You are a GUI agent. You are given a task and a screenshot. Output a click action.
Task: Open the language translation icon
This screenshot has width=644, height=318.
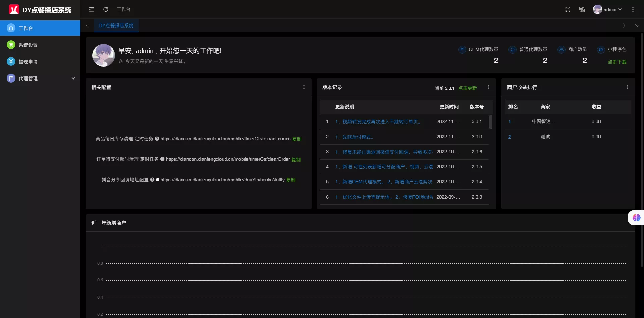[582, 9]
